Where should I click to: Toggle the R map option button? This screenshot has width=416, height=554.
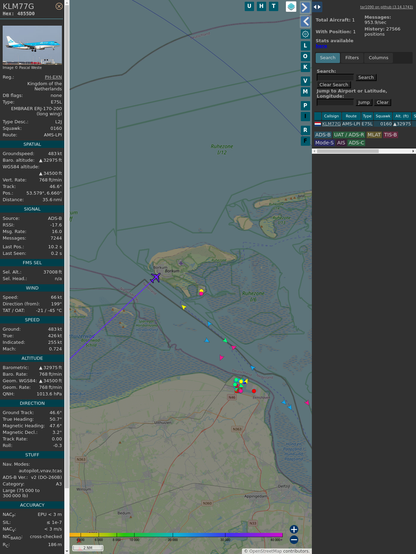click(x=305, y=130)
